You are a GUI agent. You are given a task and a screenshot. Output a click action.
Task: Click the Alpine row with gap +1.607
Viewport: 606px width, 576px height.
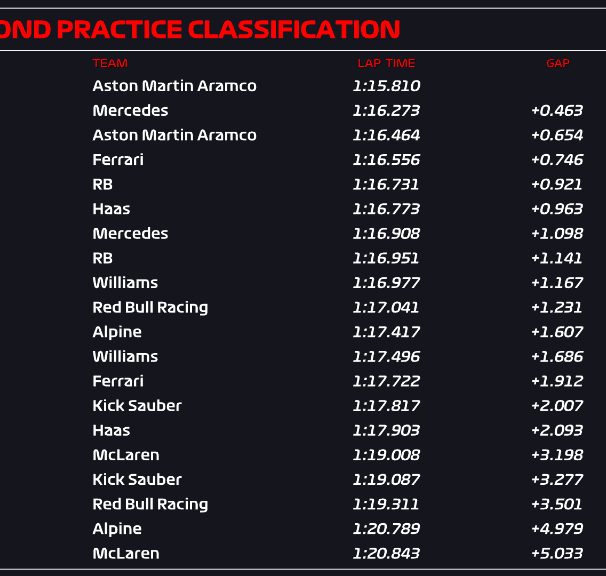coord(303,332)
